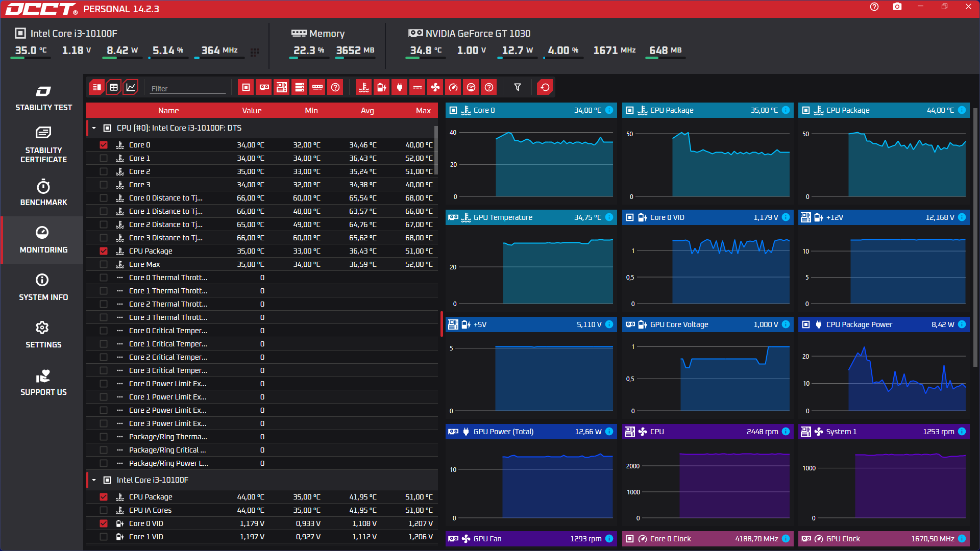Sort table by the Name column
This screenshot has width=980, height=551.
168,111
